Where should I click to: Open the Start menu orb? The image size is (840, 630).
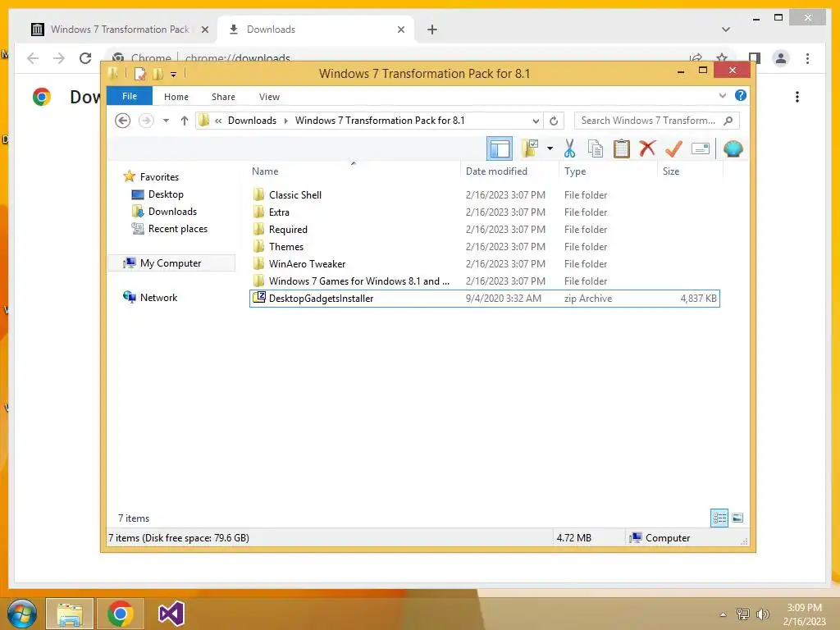click(x=22, y=614)
